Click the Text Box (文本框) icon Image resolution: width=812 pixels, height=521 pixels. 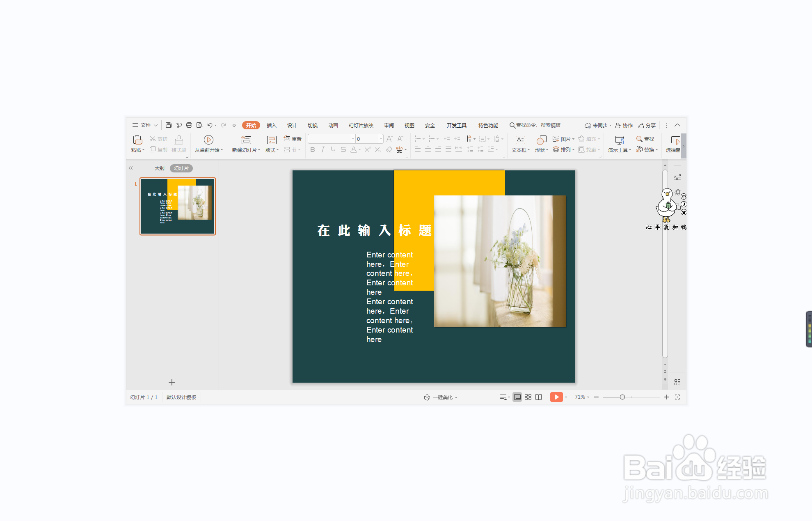coord(520,140)
